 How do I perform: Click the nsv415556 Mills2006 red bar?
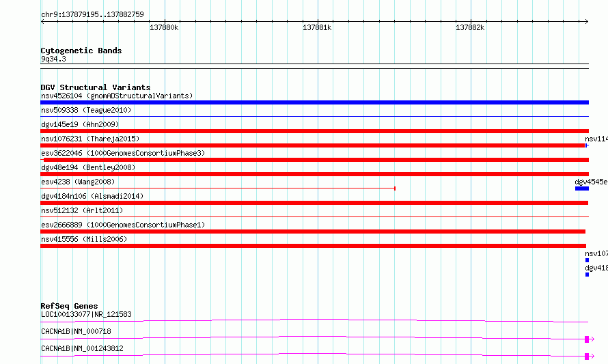[313, 246]
